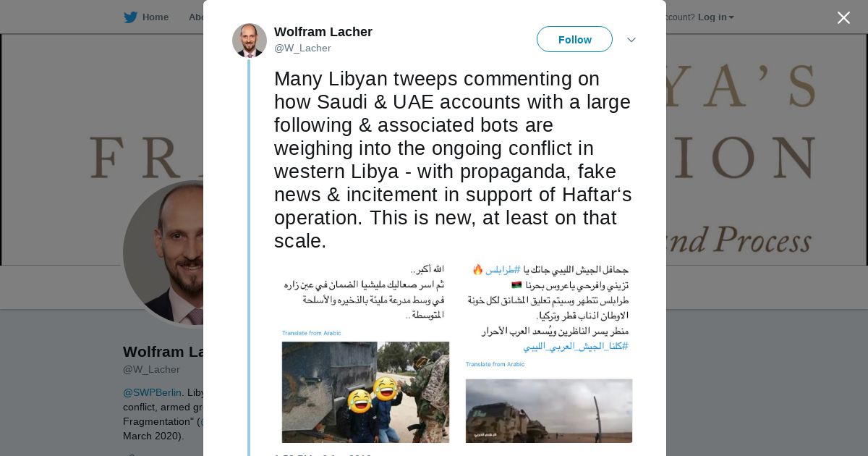868x456 pixels.
Task: Click the @W_Lacher handle in tweet header
Action: [x=302, y=48]
